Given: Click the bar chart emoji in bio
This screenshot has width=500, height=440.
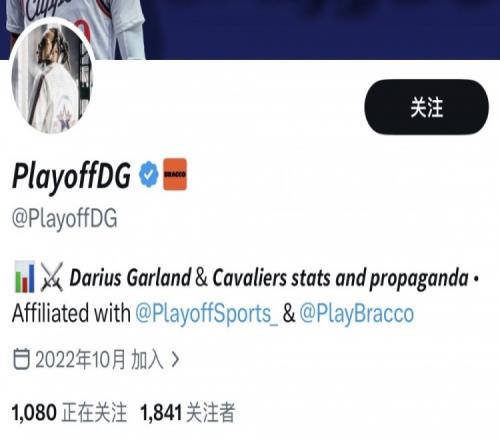Looking at the screenshot, I should (24, 277).
